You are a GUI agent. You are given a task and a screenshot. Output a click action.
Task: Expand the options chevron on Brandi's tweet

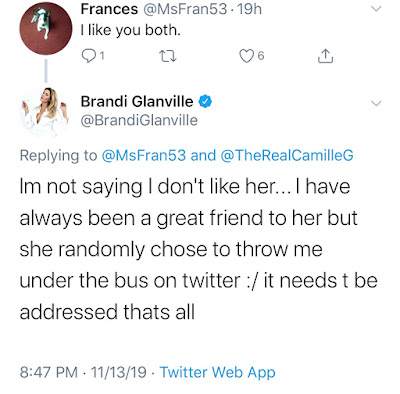point(376,103)
